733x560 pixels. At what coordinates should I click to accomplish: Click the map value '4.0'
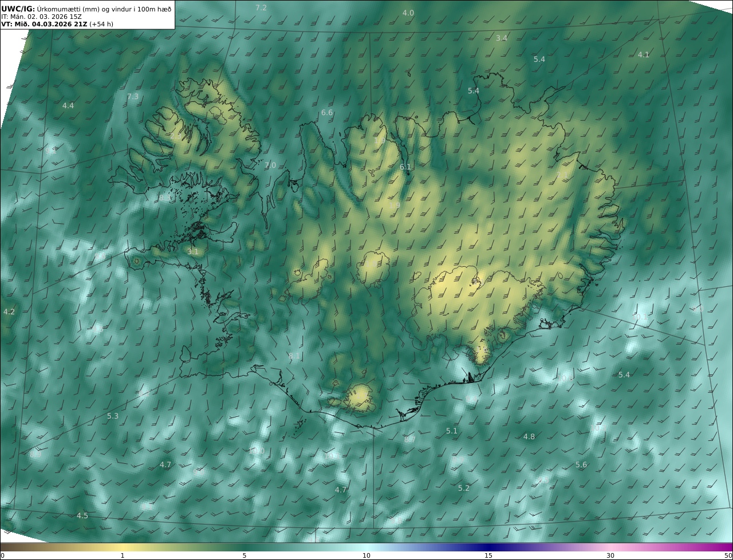click(408, 13)
